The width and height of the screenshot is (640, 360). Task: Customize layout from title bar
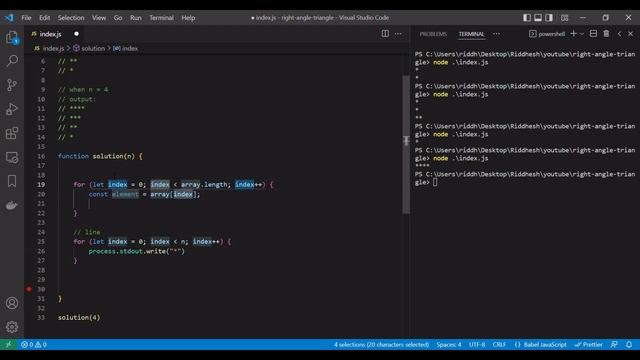click(564, 18)
